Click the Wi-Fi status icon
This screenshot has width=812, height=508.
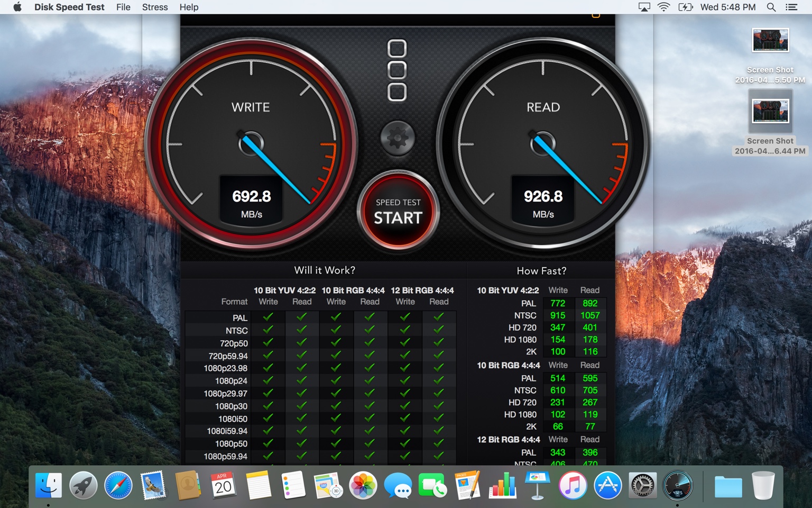coord(663,7)
